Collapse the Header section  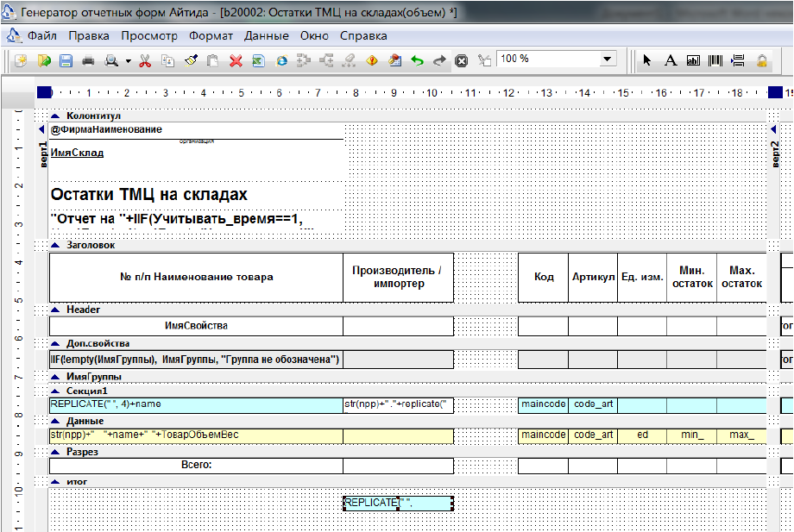[55, 310]
